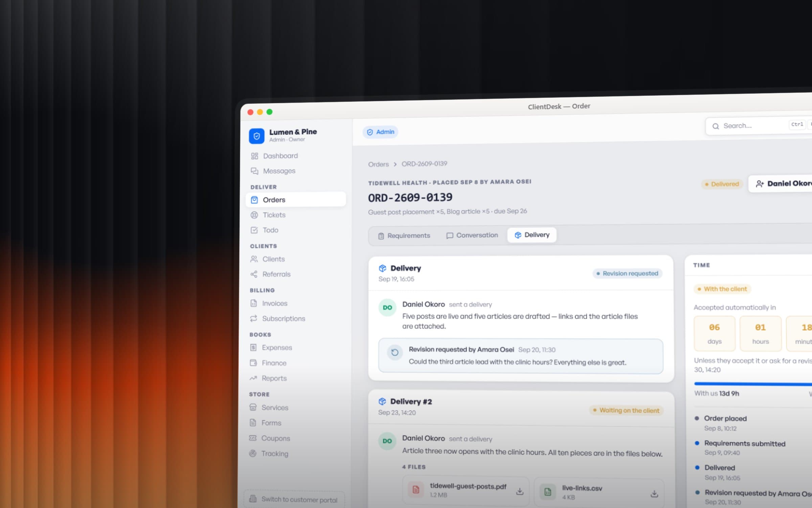Screen dimensions: 812x508
Task: Click the Forms page icon
Action: point(253,423)
